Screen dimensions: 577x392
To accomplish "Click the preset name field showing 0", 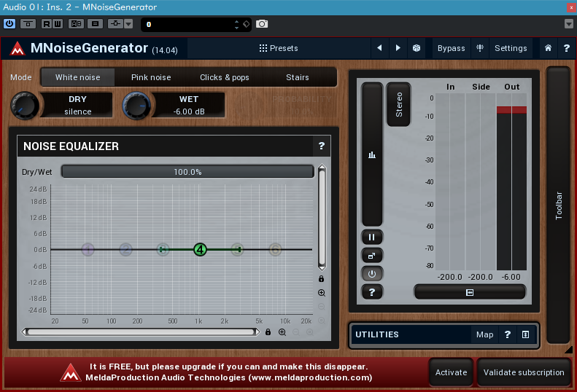I will [187, 24].
